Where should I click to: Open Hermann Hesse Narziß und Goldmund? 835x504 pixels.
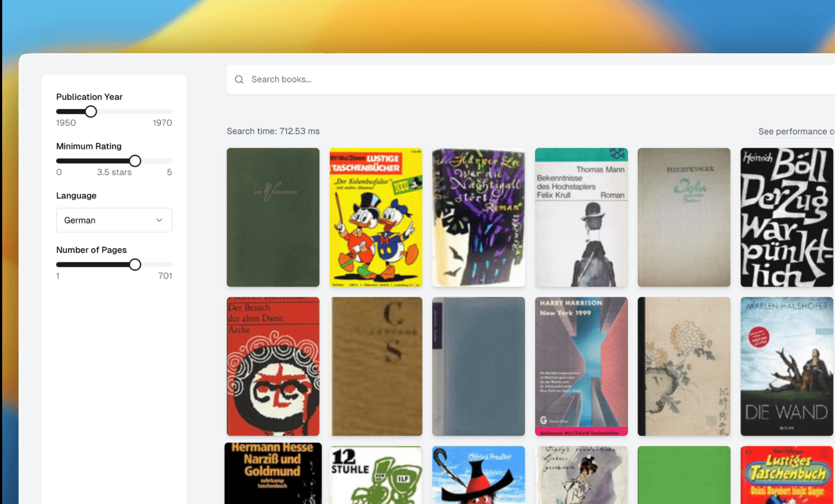click(273, 473)
